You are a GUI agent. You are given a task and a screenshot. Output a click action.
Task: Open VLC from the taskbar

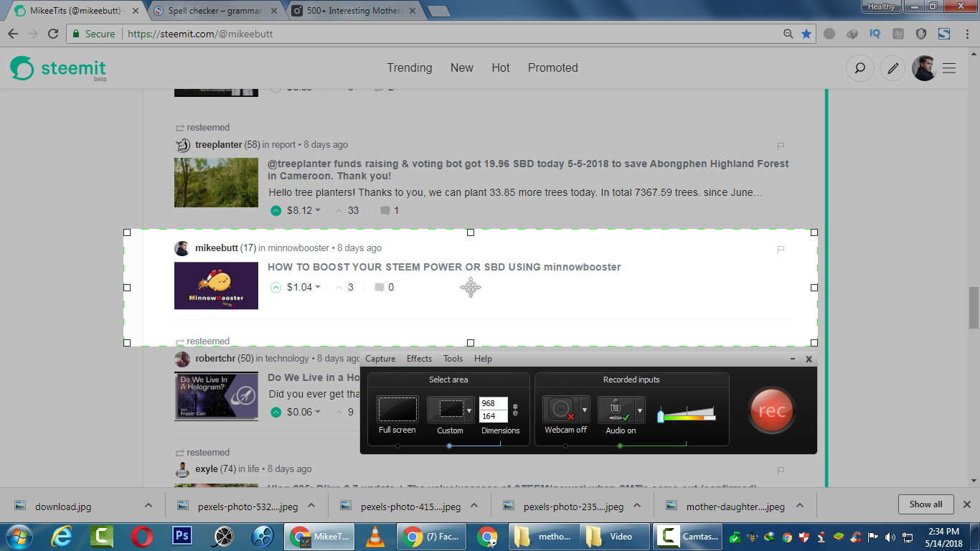click(x=374, y=537)
